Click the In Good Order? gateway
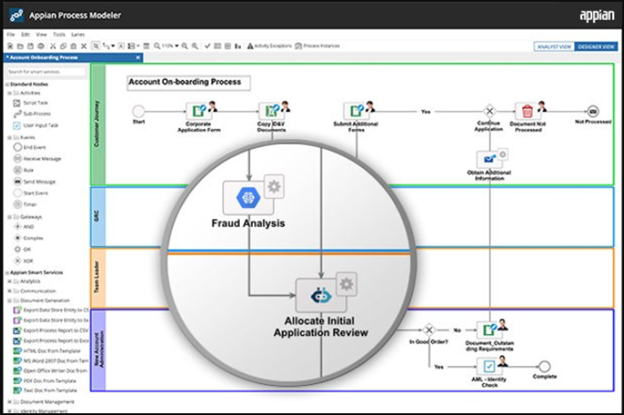The height and width of the screenshot is (415, 624). pos(429,330)
